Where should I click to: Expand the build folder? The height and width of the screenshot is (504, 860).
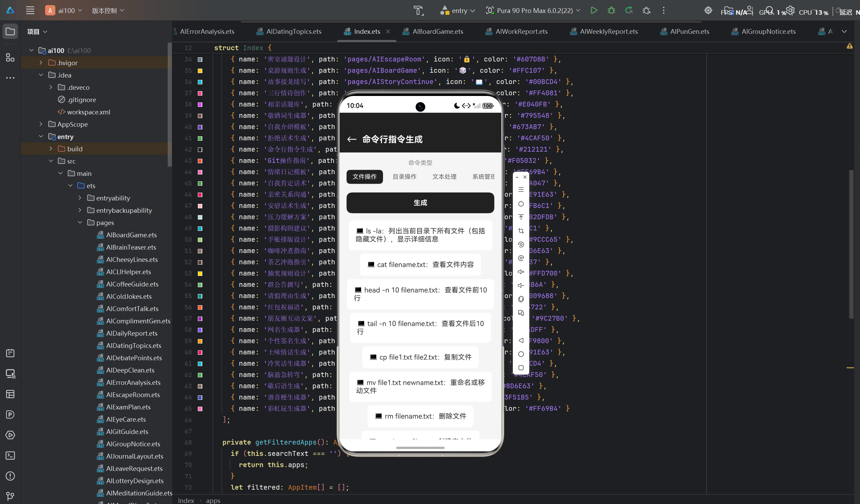(x=51, y=149)
